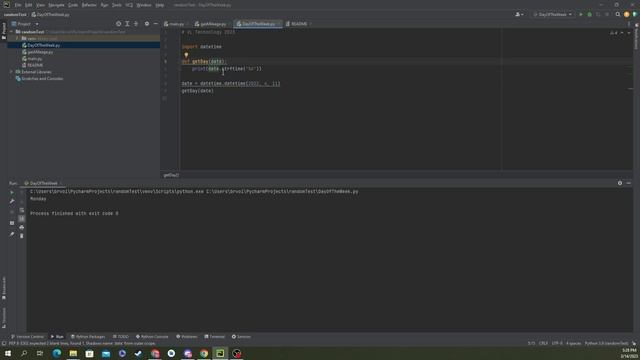The width and height of the screenshot is (640, 360).
Task: Open Services tool window
Action: (x=241, y=337)
